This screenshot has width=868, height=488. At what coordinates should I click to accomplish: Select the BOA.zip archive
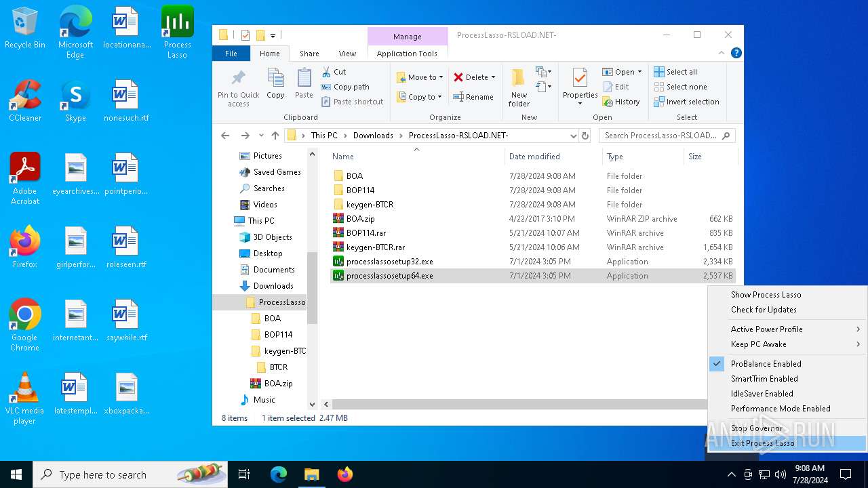[x=360, y=218]
